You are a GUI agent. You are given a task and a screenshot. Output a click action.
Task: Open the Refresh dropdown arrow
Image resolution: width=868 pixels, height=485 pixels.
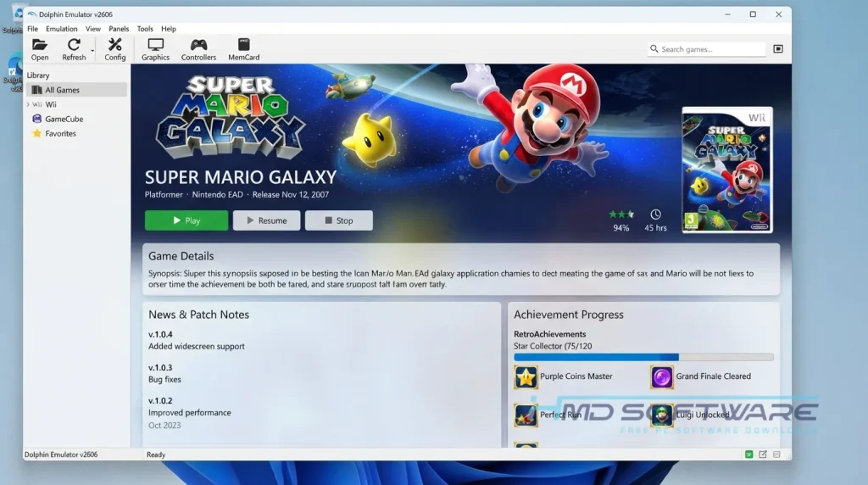tap(92, 51)
